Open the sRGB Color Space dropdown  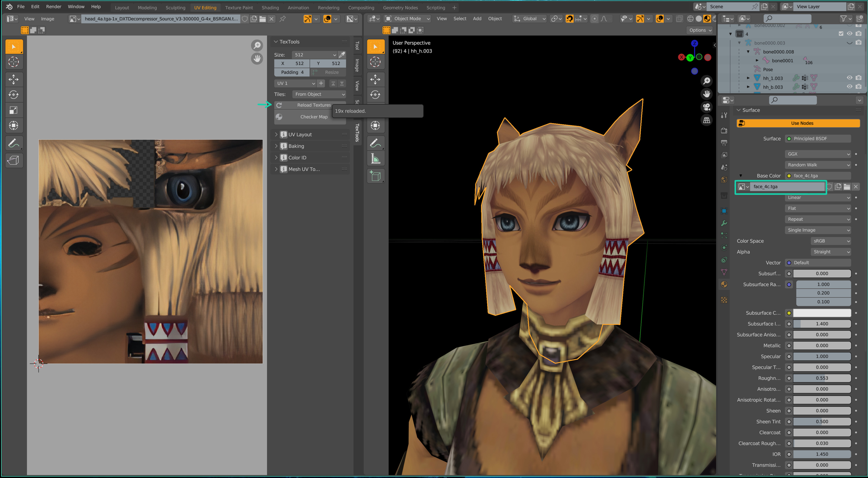click(831, 241)
